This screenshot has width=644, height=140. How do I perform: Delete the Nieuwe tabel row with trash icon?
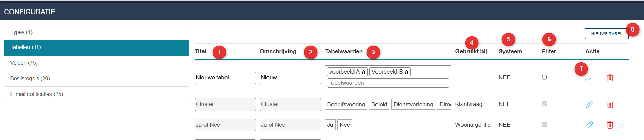pos(610,78)
